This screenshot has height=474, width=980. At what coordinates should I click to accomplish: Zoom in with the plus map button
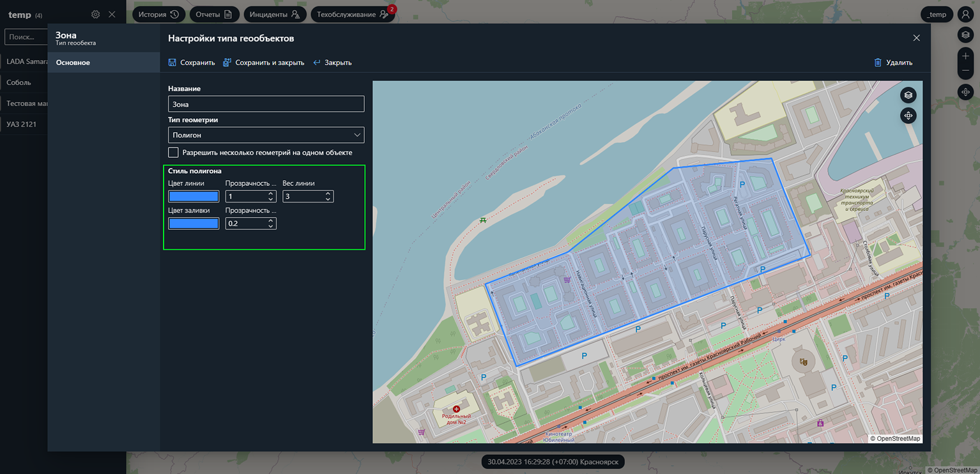click(x=965, y=56)
